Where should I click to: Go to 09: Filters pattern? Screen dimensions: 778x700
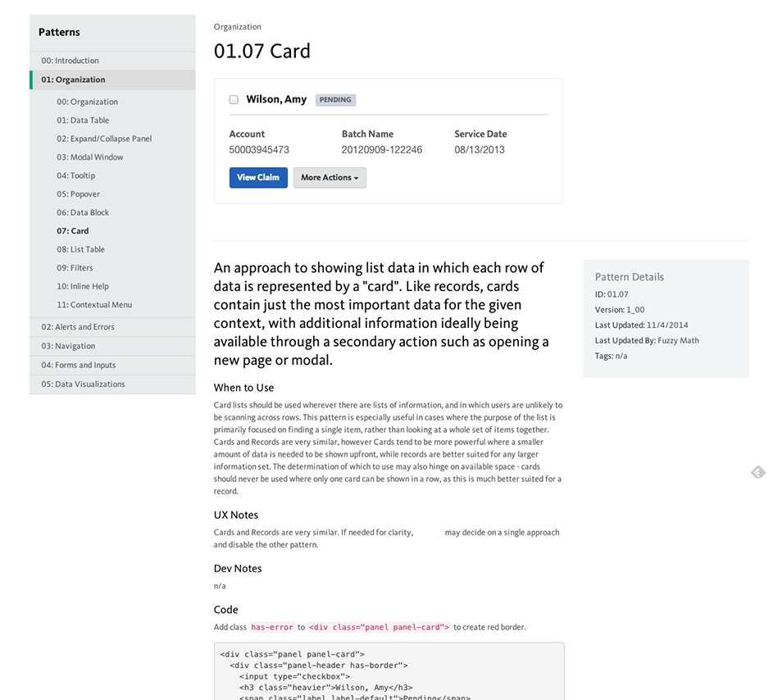click(75, 268)
